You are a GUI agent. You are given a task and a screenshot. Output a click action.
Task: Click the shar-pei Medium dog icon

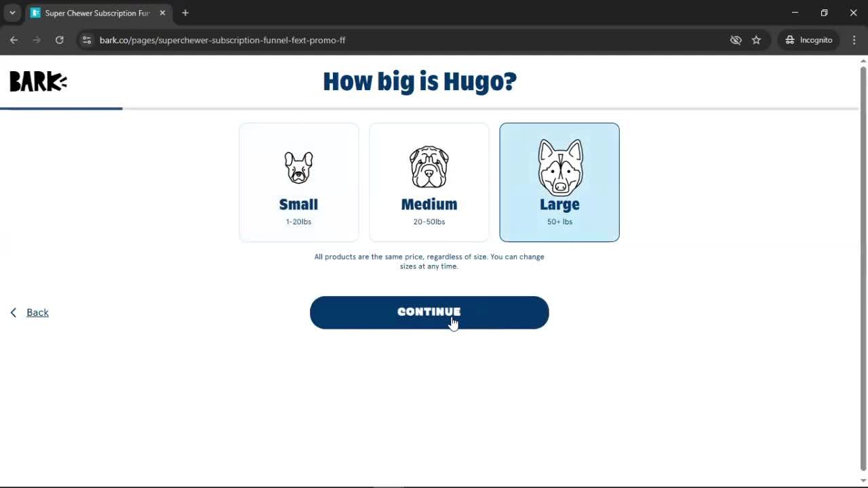(x=429, y=167)
